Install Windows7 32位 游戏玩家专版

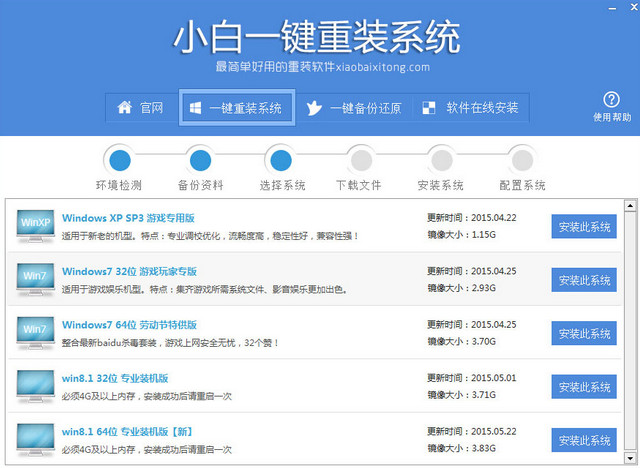click(584, 279)
